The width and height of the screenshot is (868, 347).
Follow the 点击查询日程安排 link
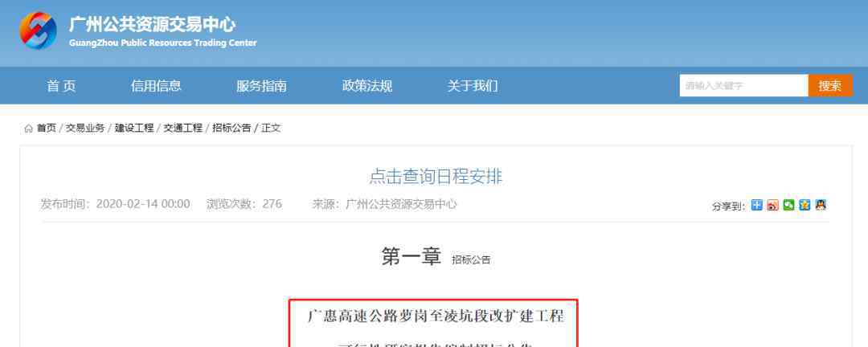[436, 177]
